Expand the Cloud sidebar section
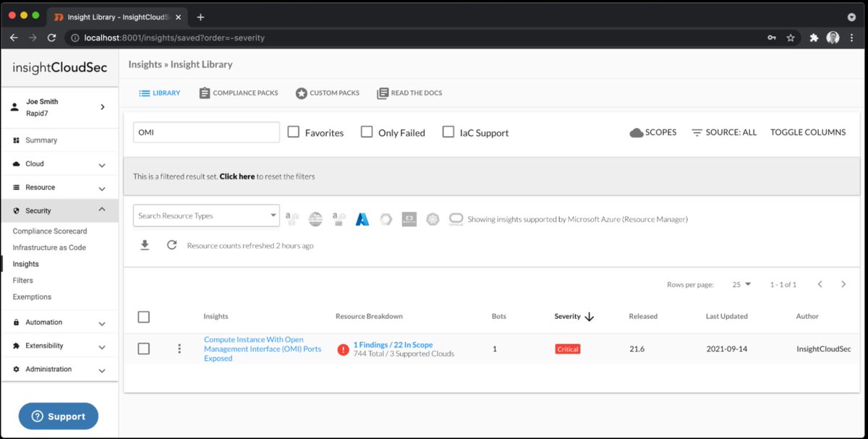This screenshot has height=439, width=868. coord(59,164)
